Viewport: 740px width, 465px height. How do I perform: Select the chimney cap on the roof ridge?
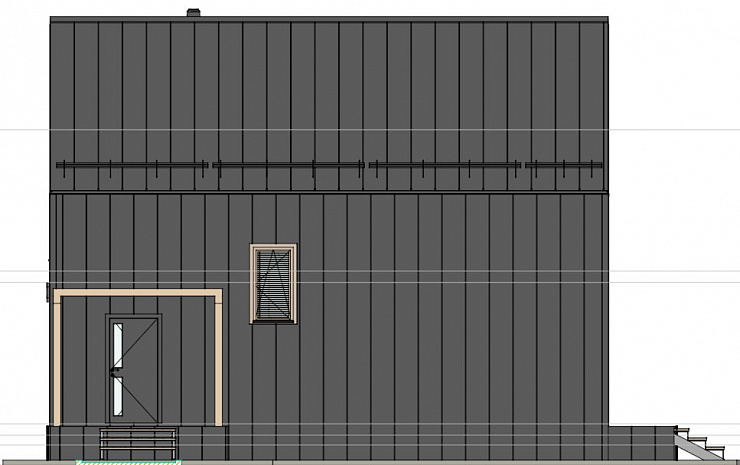(x=193, y=13)
